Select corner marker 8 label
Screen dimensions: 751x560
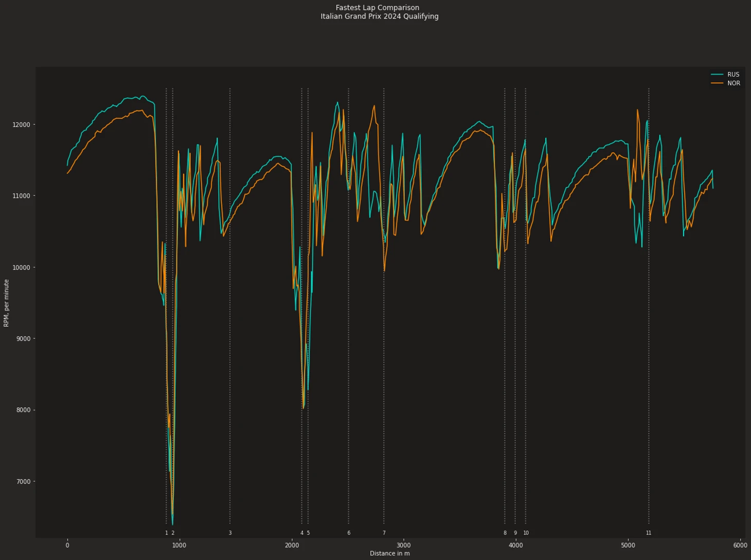(x=505, y=533)
